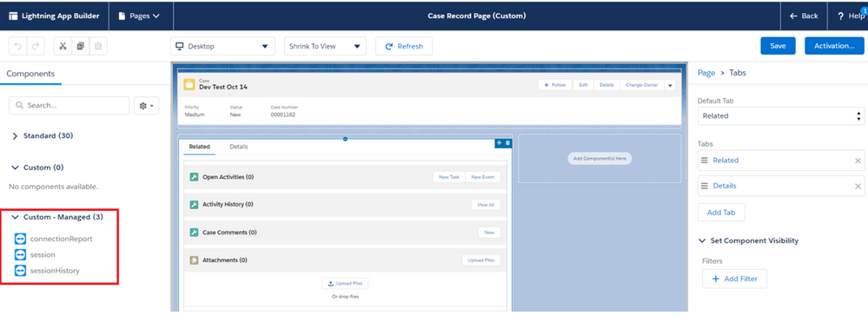Screen dimensions: 868x335
Task: Click the New Task button
Action: tap(449, 177)
